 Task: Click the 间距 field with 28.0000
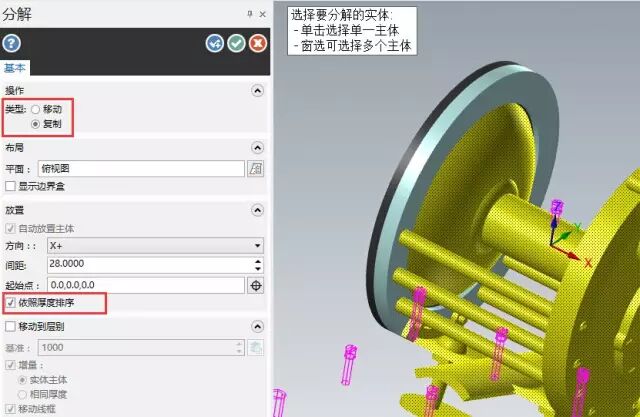point(150,265)
